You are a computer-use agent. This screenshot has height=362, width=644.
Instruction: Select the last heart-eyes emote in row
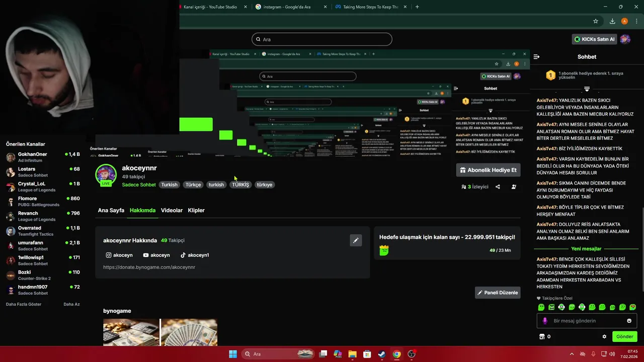(x=632, y=307)
